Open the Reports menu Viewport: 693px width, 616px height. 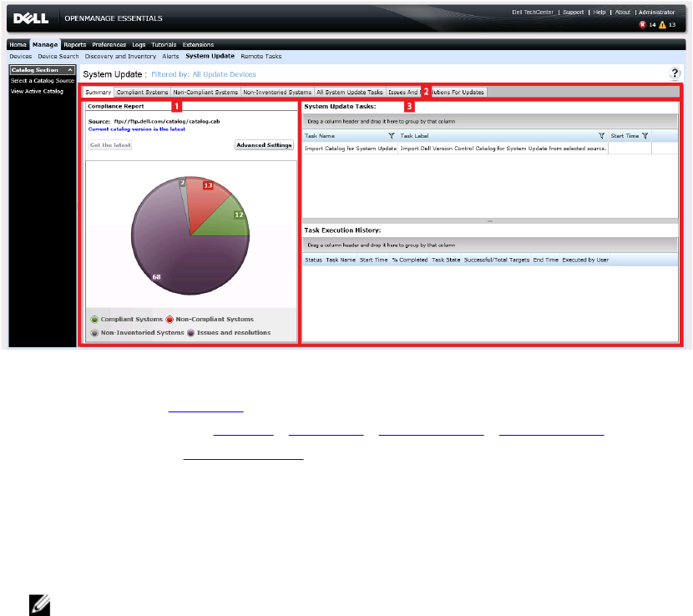(74, 44)
